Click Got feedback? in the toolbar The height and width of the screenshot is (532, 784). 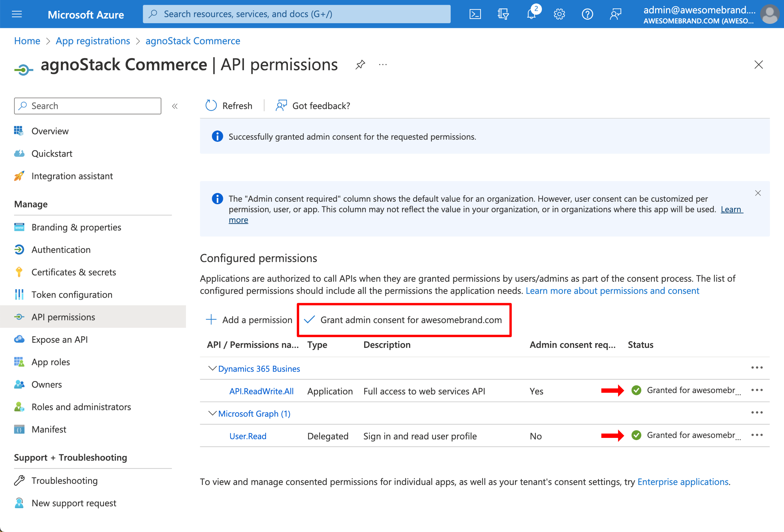(313, 106)
